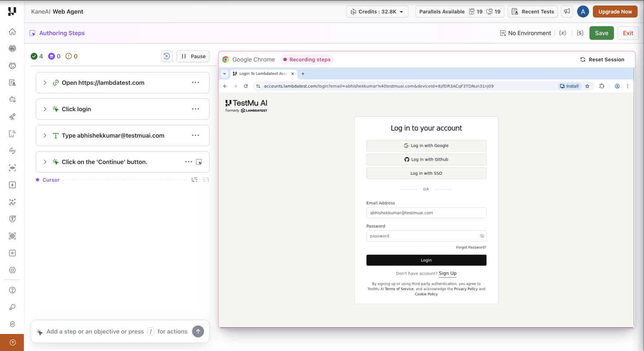This screenshot has width=644, height=351.
Task: Expand the Click on 'Continue' button step
Action: (45, 162)
